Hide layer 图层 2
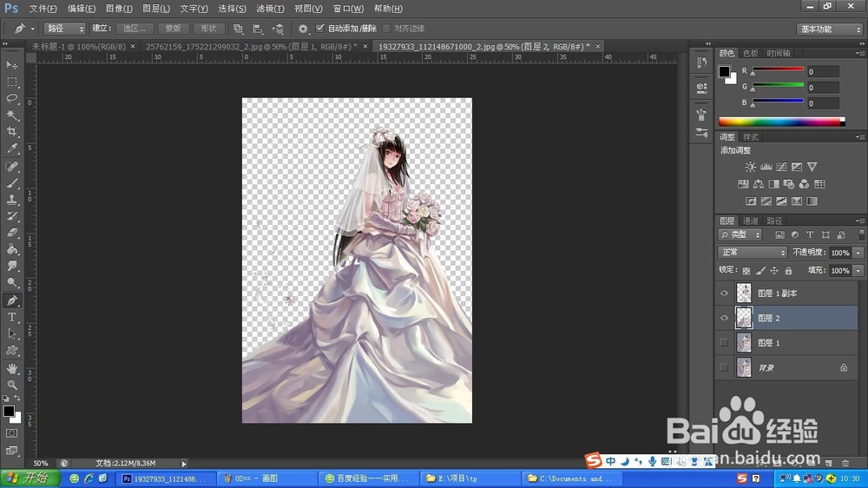 tap(724, 318)
